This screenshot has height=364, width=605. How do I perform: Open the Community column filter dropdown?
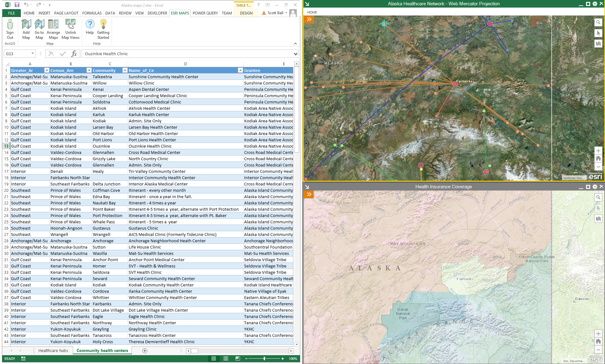[x=125, y=70]
